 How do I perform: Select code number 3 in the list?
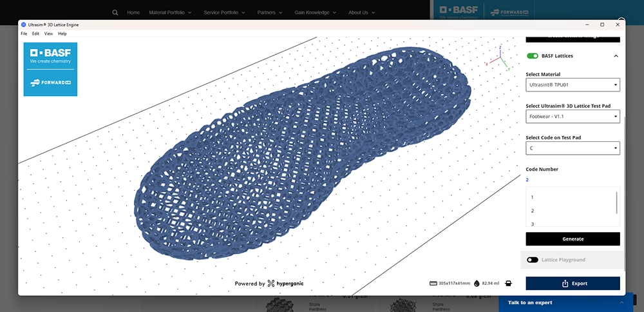point(533,224)
